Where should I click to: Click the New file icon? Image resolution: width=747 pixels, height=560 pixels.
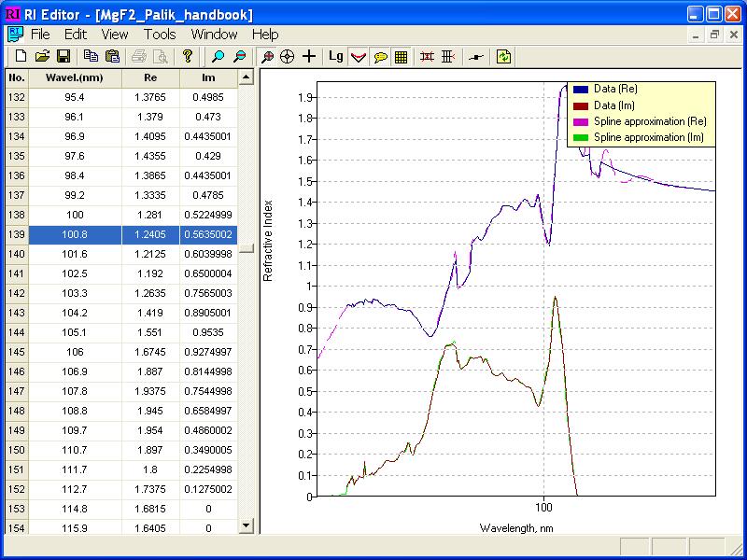coord(21,57)
